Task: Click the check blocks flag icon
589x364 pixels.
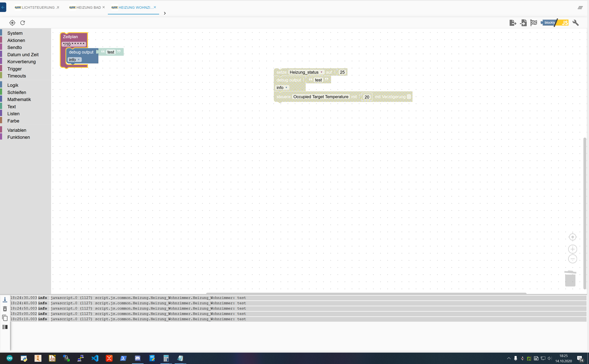Action: tap(534, 23)
